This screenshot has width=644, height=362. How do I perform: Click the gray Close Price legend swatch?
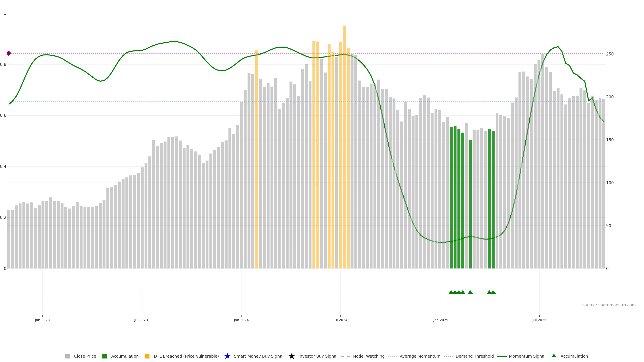pos(67,356)
